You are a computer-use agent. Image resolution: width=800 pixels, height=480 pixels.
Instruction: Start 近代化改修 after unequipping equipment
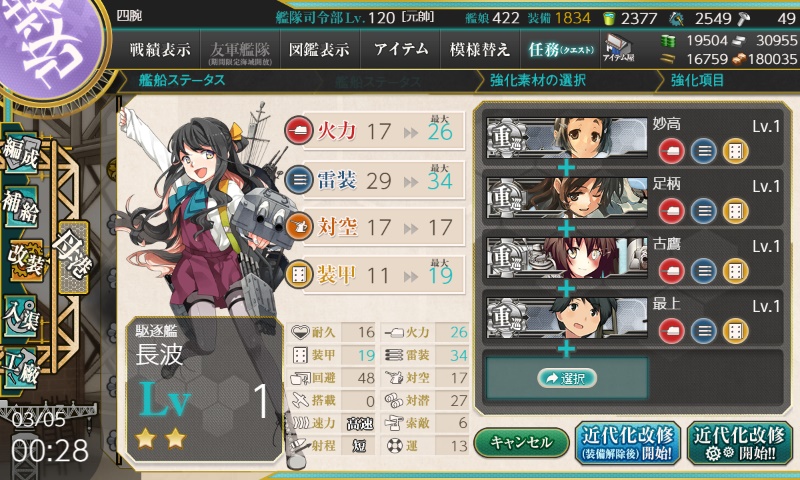tap(628, 443)
